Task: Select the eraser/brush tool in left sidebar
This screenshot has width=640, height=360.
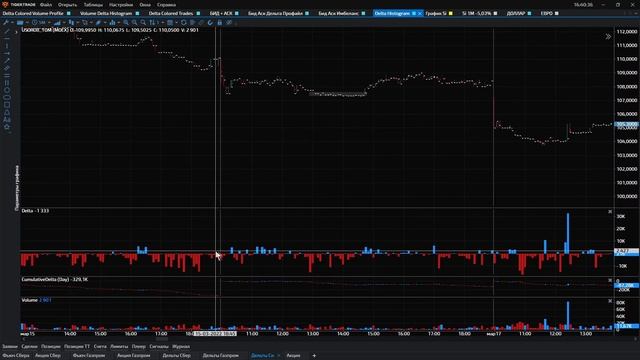Action: tap(7, 68)
